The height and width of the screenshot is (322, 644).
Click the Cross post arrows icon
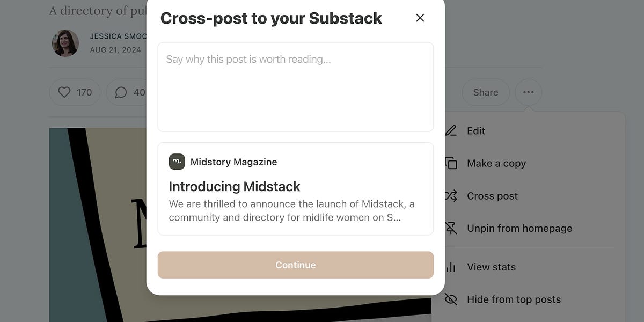(x=451, y=196)
